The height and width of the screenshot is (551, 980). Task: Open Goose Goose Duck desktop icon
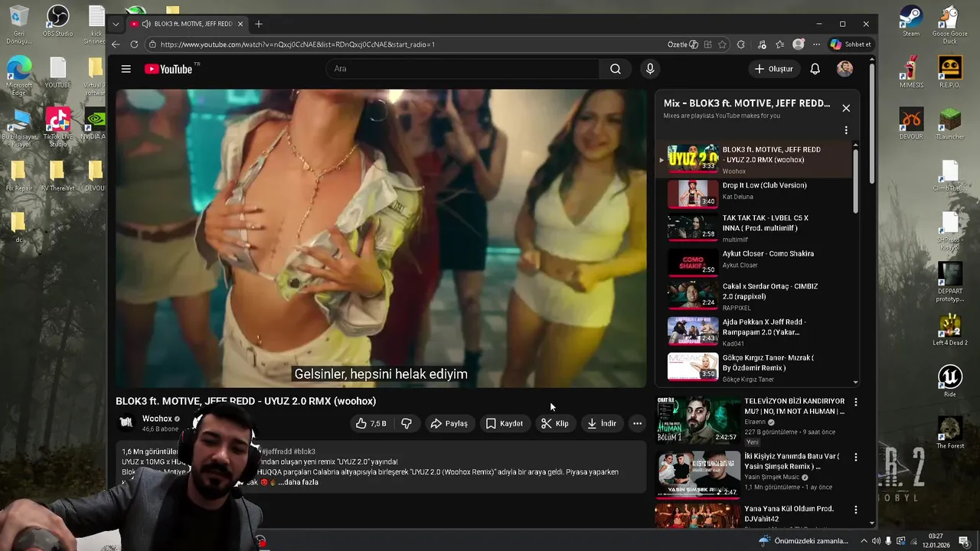949,24
